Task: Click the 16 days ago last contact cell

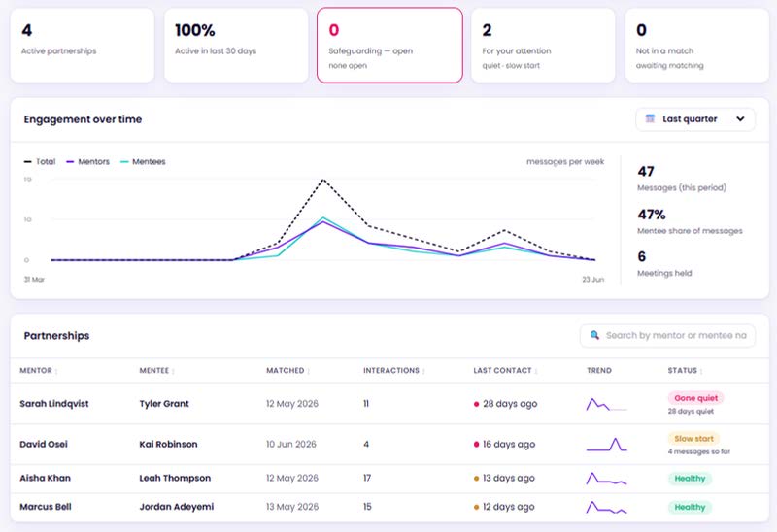Action: pyautogui.click(x=504, y=445)
